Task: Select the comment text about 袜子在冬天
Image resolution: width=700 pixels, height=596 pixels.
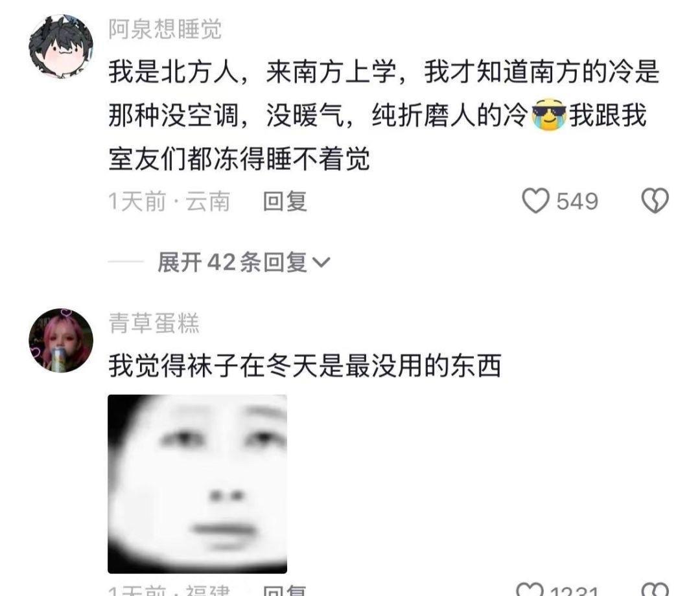Action: [305, 365]
